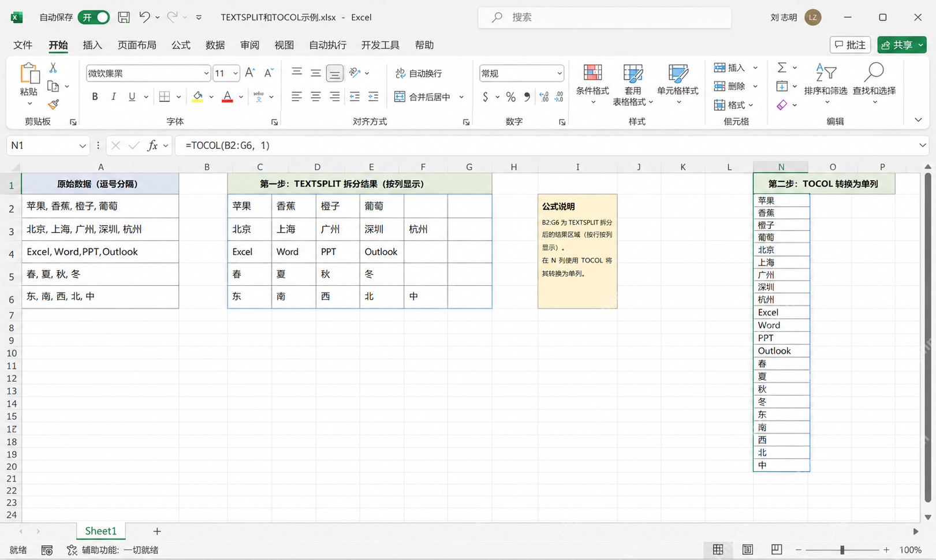This screenshot has height=560, width=936.
Task: Click the comma style icon
Action: point(527,97)
